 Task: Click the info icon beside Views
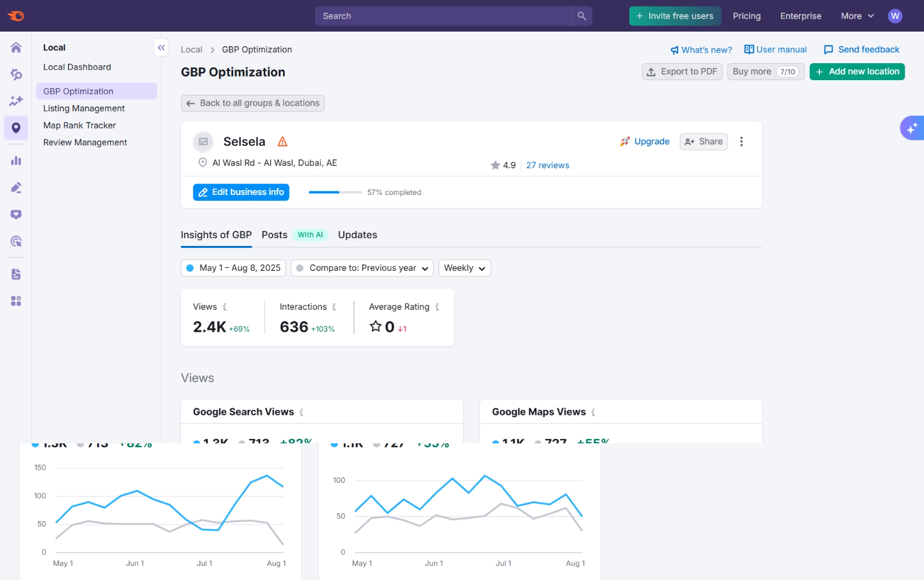tap(225, 307)
